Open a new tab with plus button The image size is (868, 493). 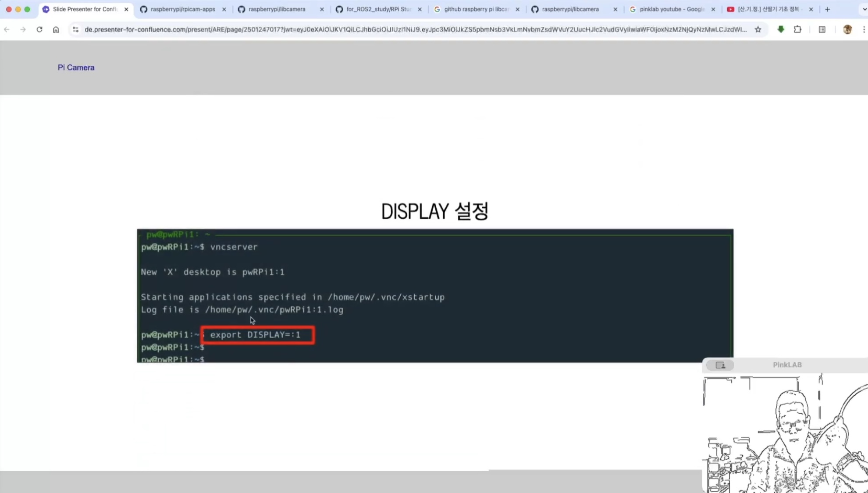pos(828,9)
